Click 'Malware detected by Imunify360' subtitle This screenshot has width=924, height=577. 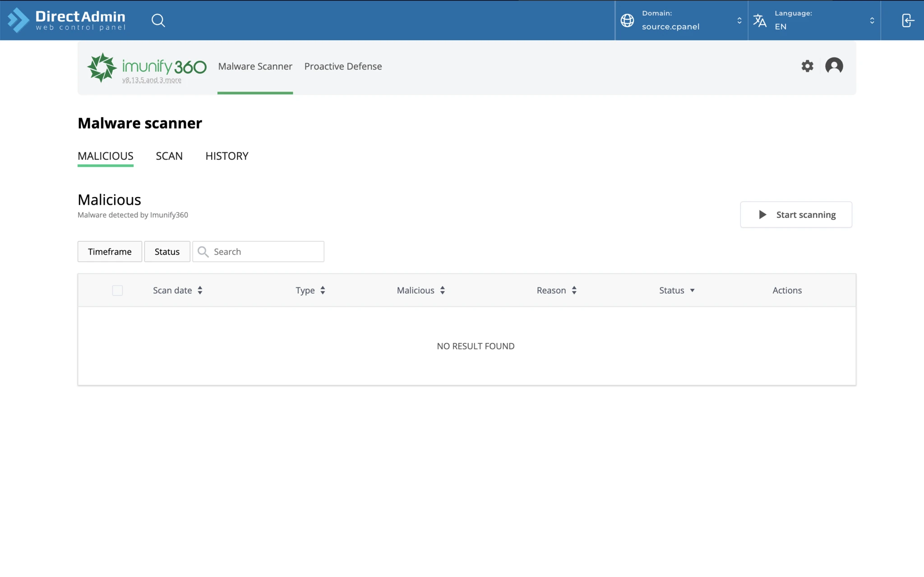133,215
